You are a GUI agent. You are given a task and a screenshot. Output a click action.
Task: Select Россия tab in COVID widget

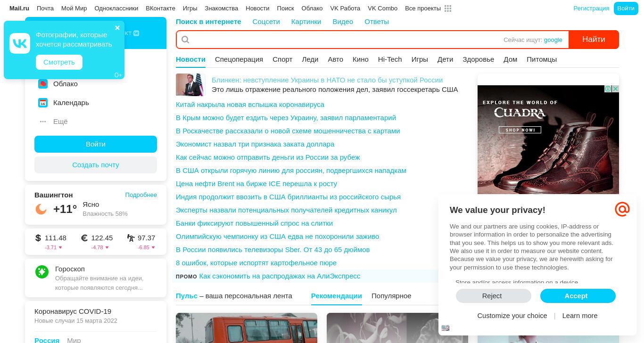pyautogui.click(x=47, y=340)
